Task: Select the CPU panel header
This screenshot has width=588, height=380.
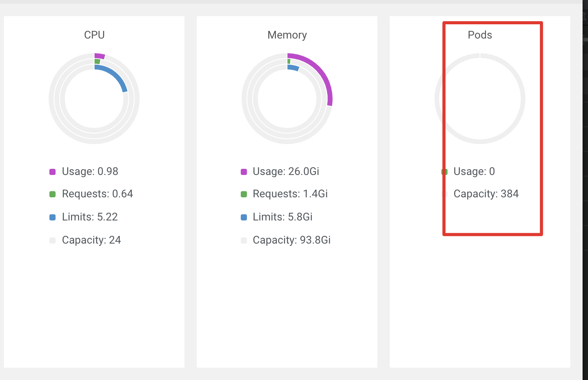Action: tap(94, 35)
